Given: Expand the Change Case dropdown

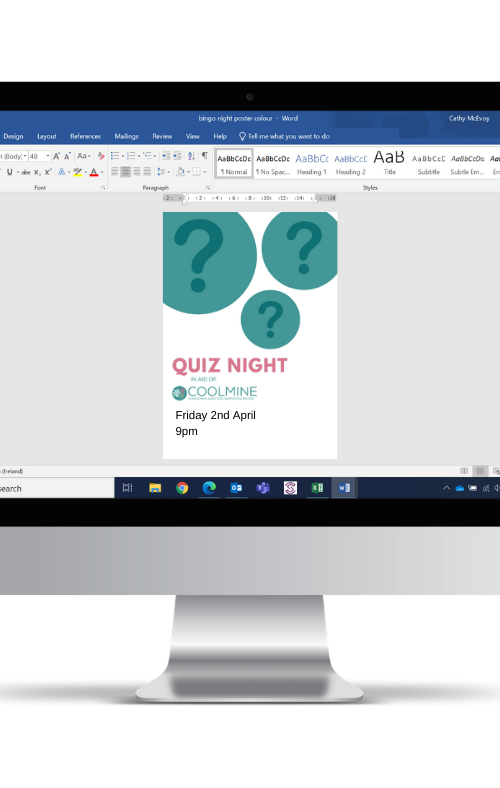Looking at the screenshot, I should point(84,156).
